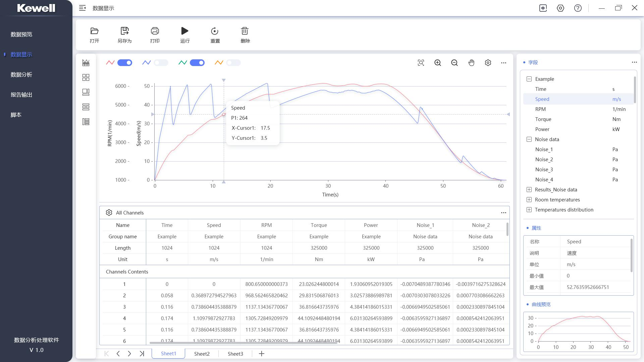Zoom out on the chart
This screenshot has height=362, width=644.
[x=454, y=63]
